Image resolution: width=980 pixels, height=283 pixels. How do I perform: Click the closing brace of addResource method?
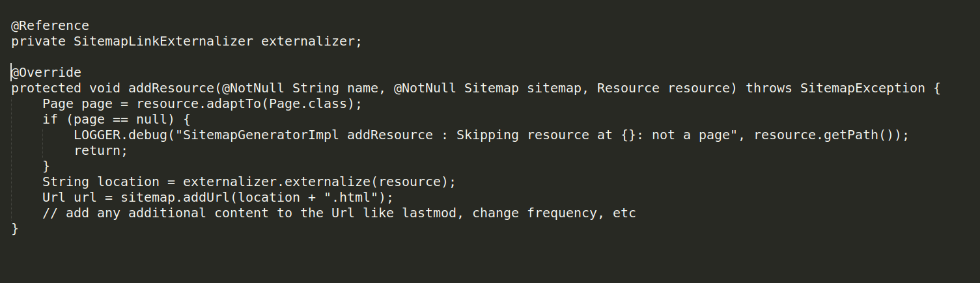[15, 229]
